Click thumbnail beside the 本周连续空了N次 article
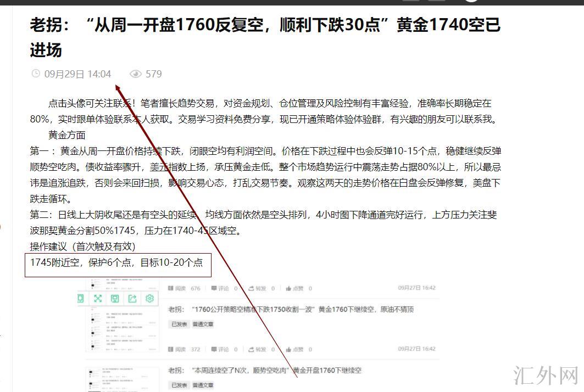 123,379
